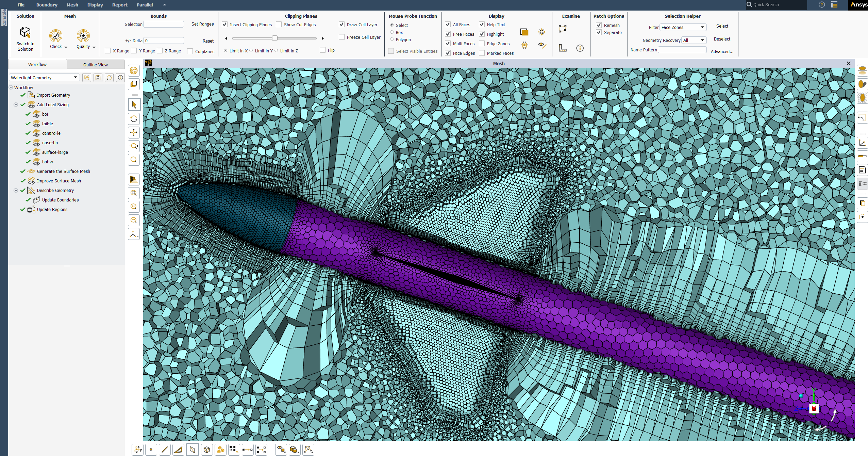868x456 pixels.
Task: Collapse the Add Local Sizing tree node
Action: pyautogui.click(x=16, y=104)
